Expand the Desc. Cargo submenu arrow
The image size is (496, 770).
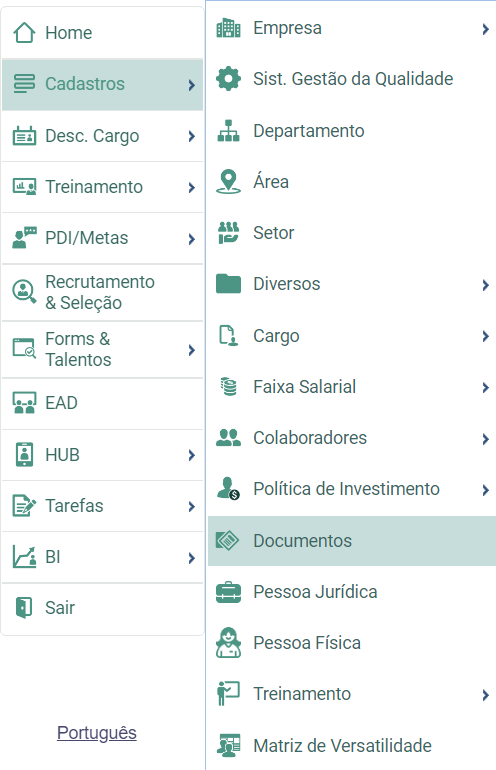pos(192,136)
